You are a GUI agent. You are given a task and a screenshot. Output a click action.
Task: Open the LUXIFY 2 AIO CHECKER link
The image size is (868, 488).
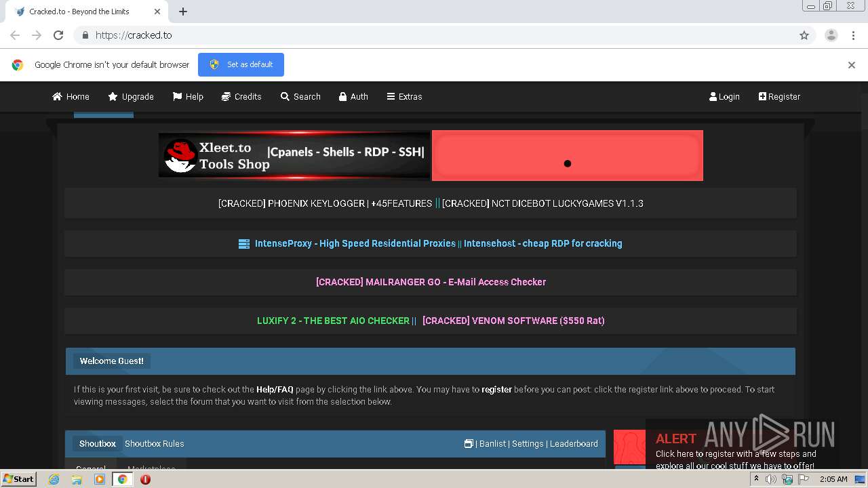point(333,321)
